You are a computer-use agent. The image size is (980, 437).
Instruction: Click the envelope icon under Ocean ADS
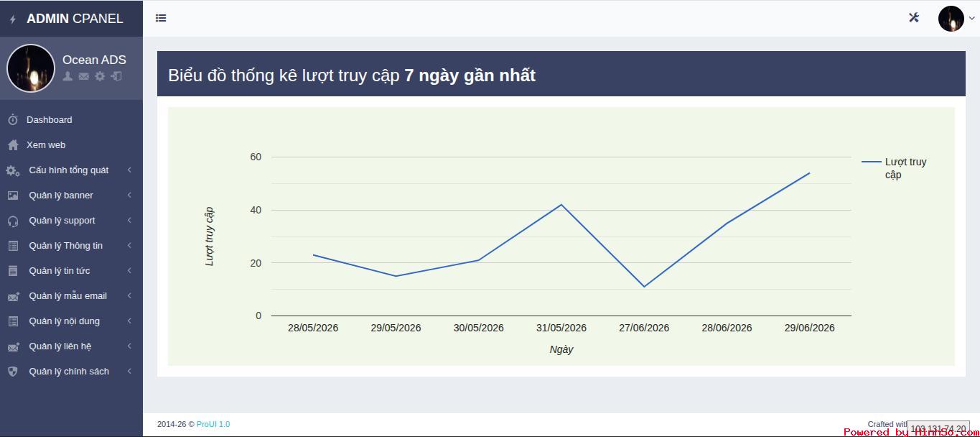pyautogui.click(x=84, y=76)
